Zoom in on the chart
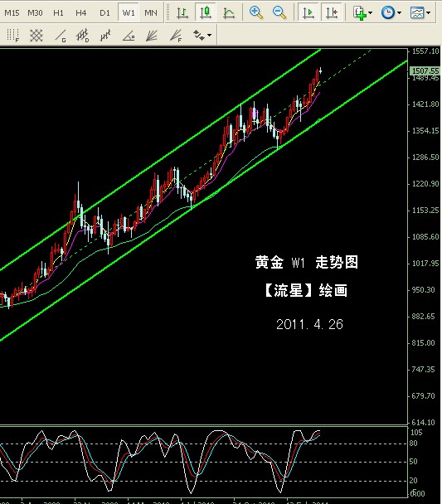Screen dimensions: 442x504 tap(256, 13)
